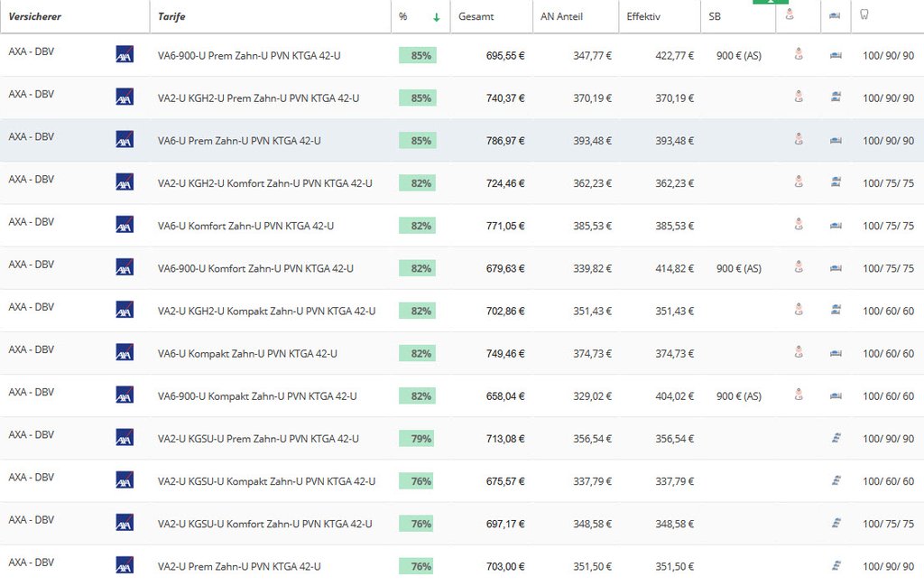Toggle sort using green arrow in % column
Viewport: 924px width, 586px height.
click(x=437, y=16)
